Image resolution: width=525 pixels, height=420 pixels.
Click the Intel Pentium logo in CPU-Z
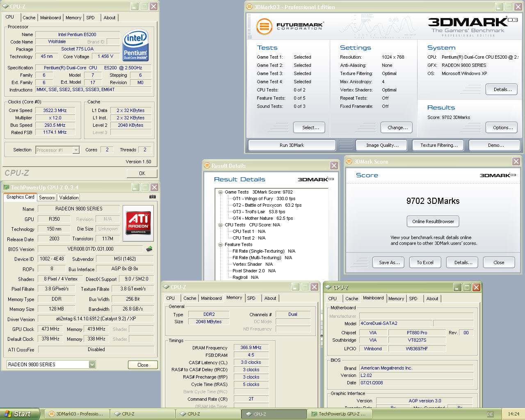pos(136,46)
